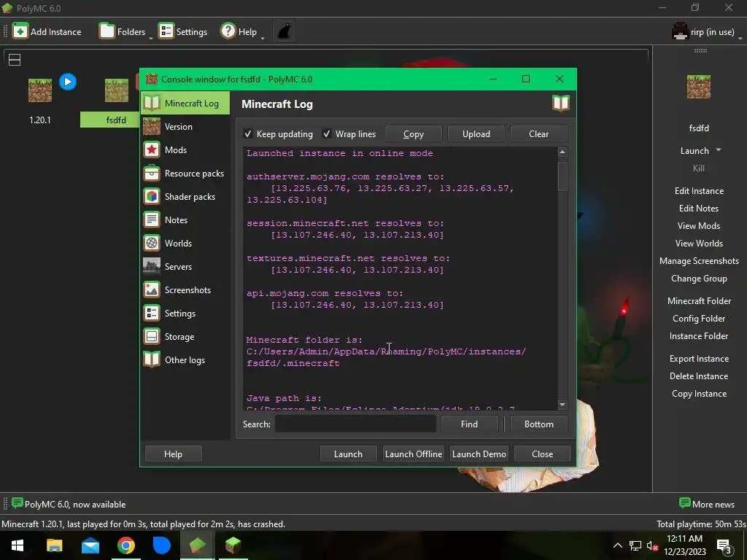Image resolution: width=747 pixels, height=560 pixels.
Task: Expand the Folders dropdown
Action: (150, 38)
